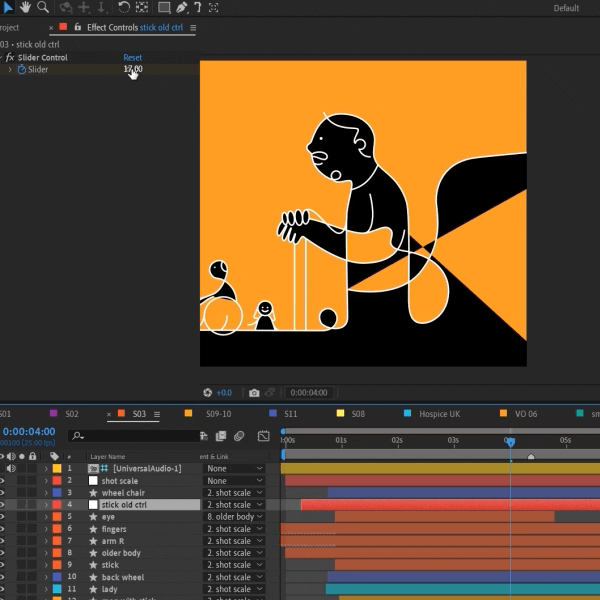Screen dimensions: 600x600
Task: Switch to the S11 composition tab
Action: point(290,414)
